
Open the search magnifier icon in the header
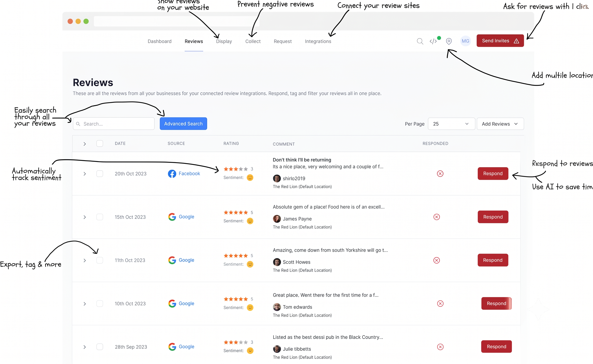pos(420,41)
